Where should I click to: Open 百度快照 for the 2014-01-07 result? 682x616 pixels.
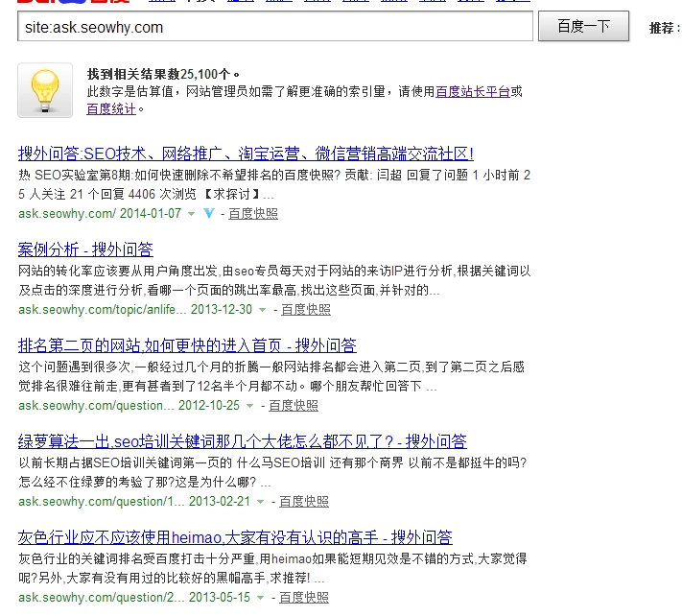pos(253,214)
